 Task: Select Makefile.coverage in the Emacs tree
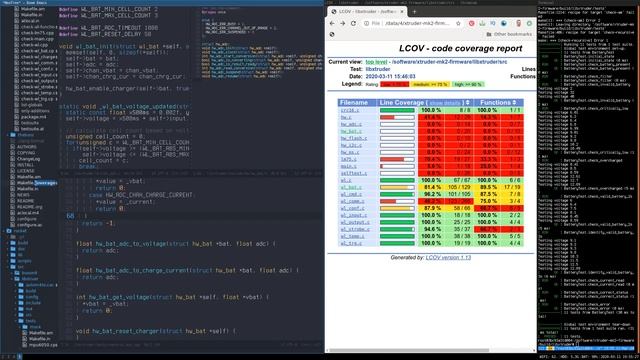37,183
